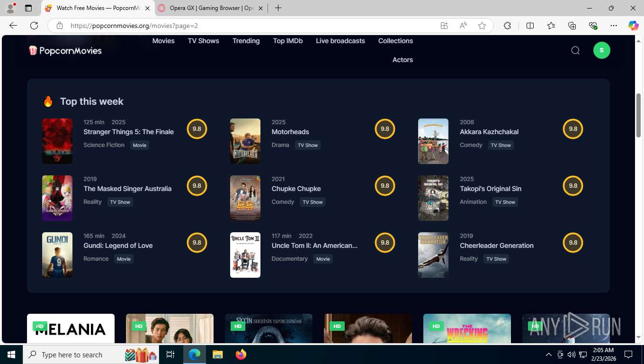Open Collections in site navigation
644x364 pixels.
pos(395,41)
